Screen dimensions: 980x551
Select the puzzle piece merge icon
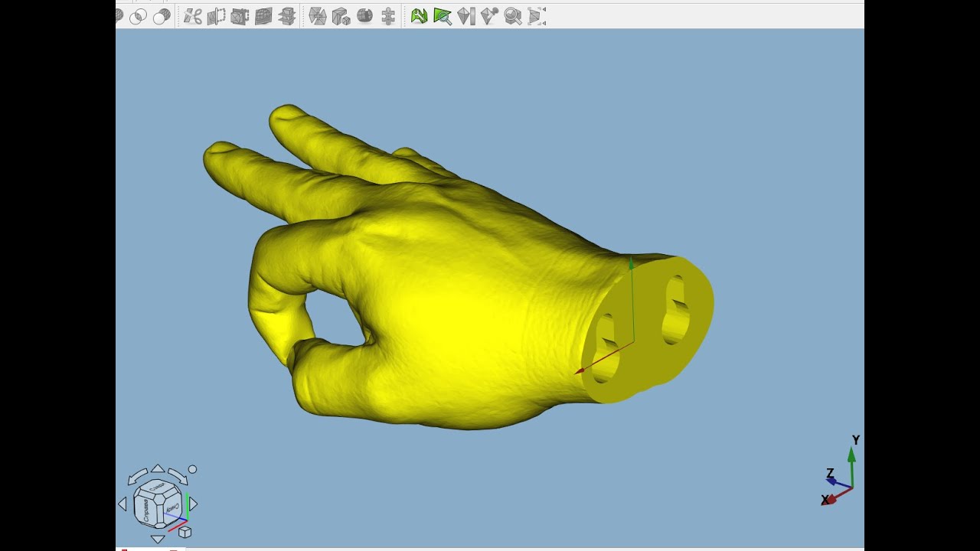(x=388, y=16)
